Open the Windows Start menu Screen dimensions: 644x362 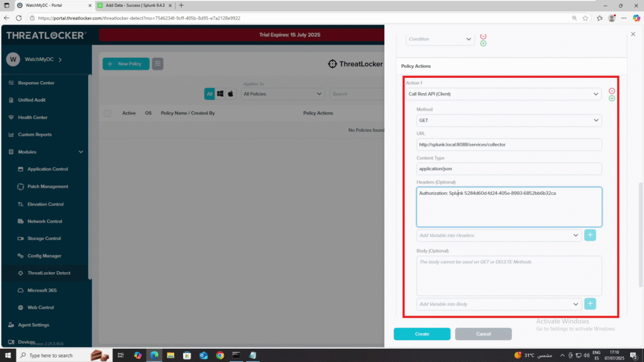8,356
